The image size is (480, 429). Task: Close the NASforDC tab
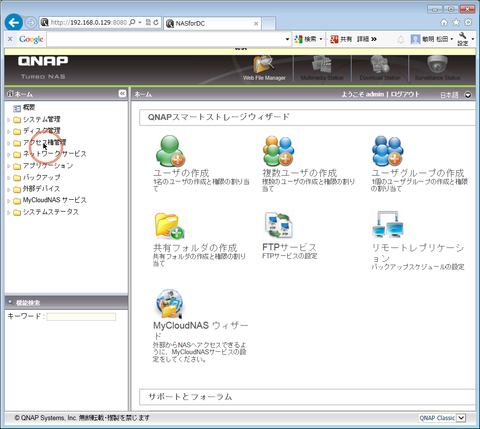coord(256,23)
